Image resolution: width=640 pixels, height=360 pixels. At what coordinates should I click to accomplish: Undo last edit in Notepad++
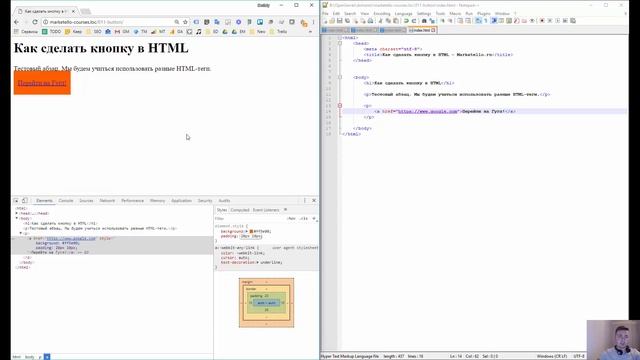406,21
